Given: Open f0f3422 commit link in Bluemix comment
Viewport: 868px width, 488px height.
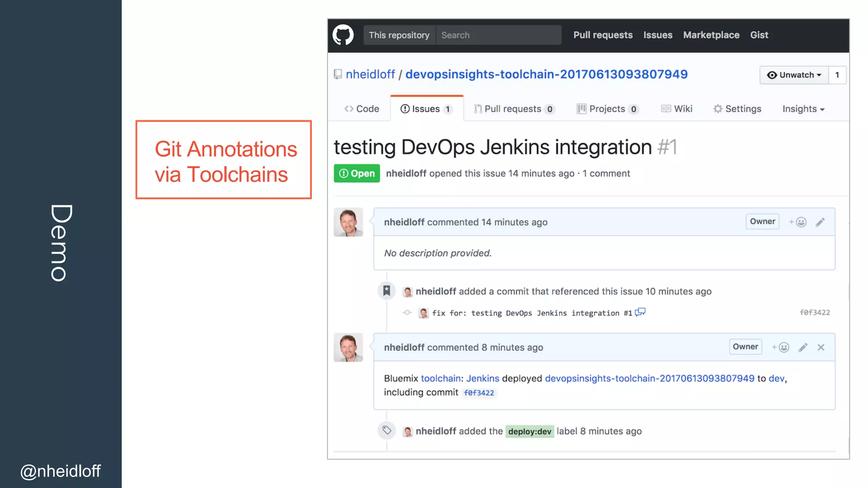Looking at the screenshot, I should coord(479,393).
